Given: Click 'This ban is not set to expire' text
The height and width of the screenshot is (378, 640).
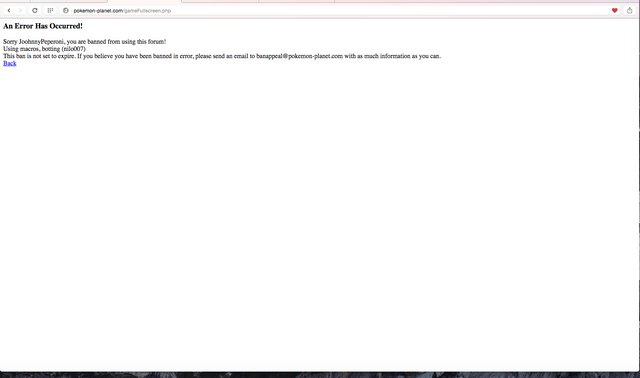Looking at the screenshot, I should point(39,56).
